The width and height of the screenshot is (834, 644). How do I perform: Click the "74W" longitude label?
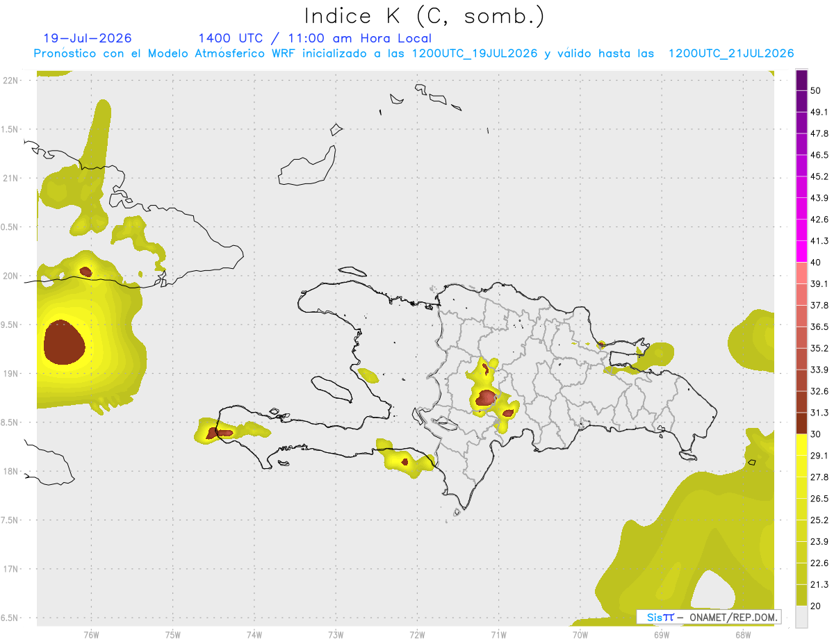tap(254, 635)
